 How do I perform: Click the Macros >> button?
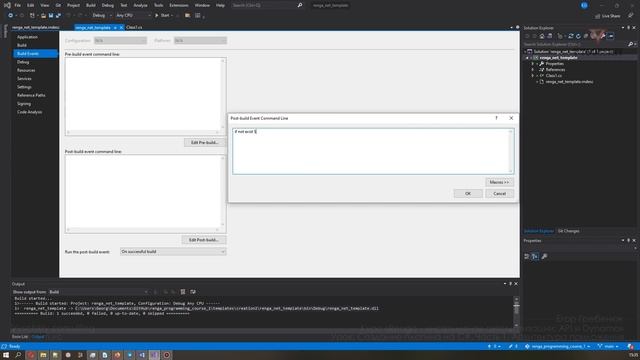[x=500, y=182]
